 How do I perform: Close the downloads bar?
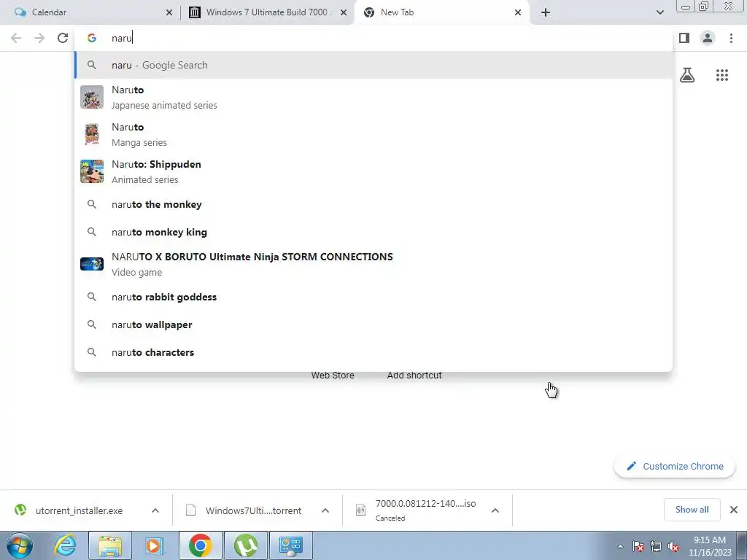734,510
